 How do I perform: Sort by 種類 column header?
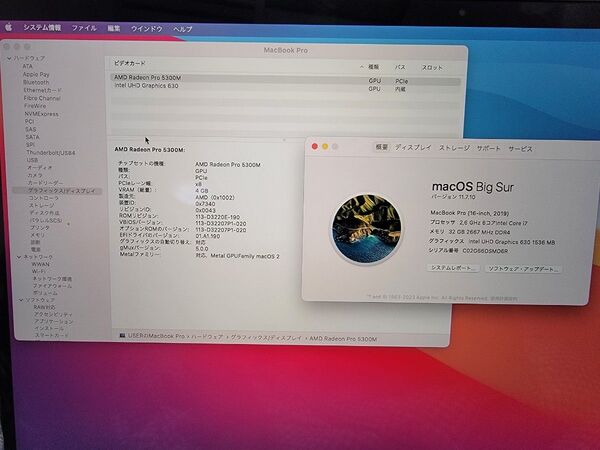click(x=373, y=67)
